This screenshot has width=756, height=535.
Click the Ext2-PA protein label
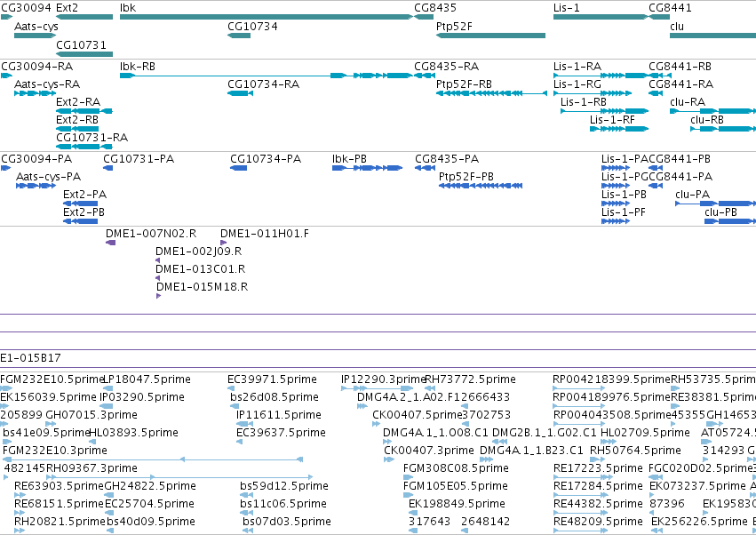pyautogui.click(x=85, y=195)
